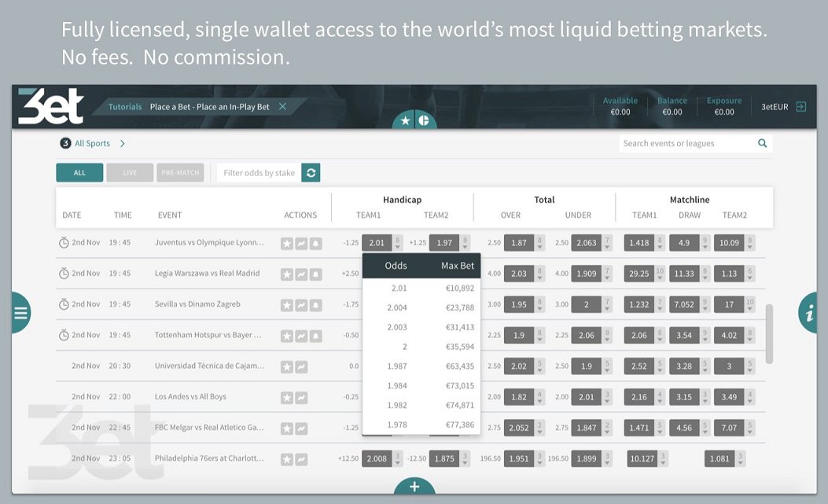Switch to the LIVE filter tab
The height and width of the screenshot is (504, 828).
click(130, 173)
